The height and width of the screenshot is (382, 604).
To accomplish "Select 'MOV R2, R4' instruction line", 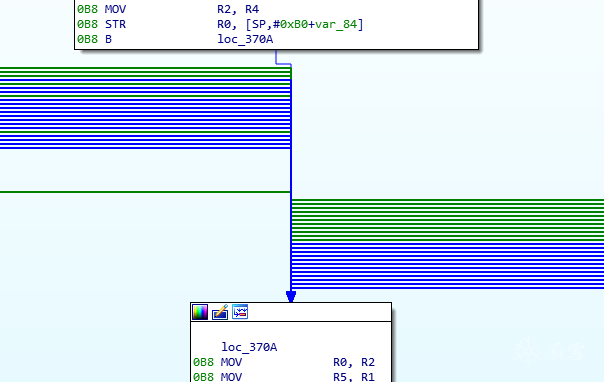I will pos(168,9).
